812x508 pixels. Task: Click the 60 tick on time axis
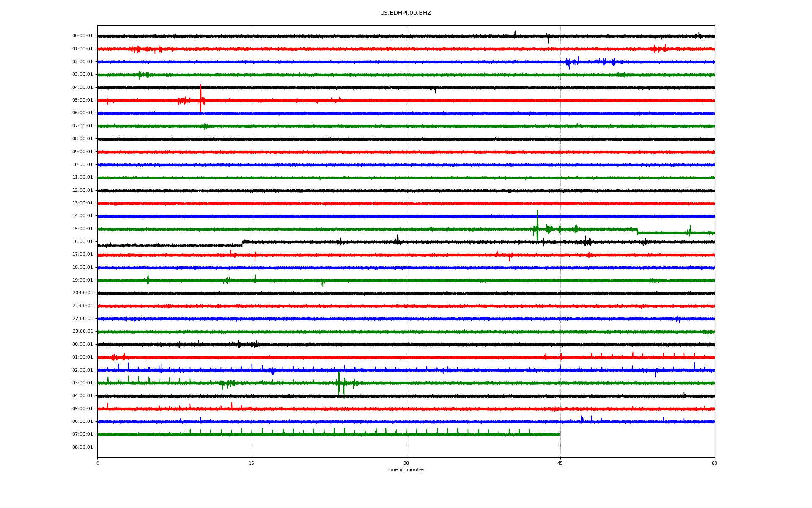point(714,463)
